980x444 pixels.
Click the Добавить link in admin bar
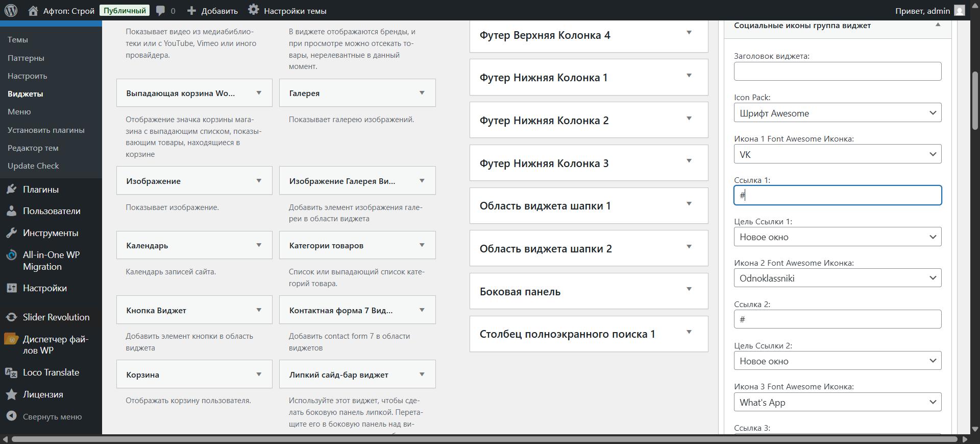213,11
